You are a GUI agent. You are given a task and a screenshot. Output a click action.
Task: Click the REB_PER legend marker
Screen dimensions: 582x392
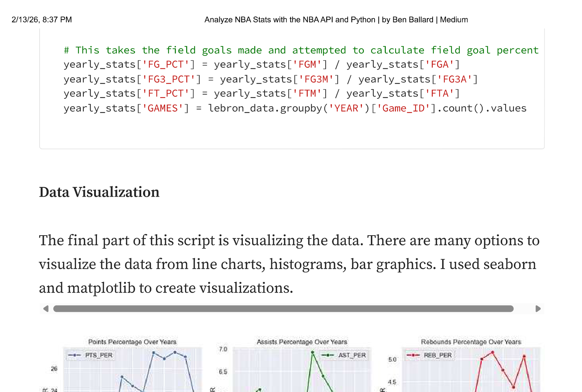tap(413, 355)
